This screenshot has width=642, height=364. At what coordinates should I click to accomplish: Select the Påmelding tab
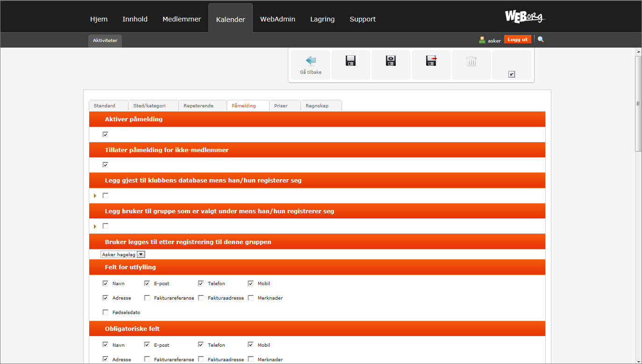[248, 105]
